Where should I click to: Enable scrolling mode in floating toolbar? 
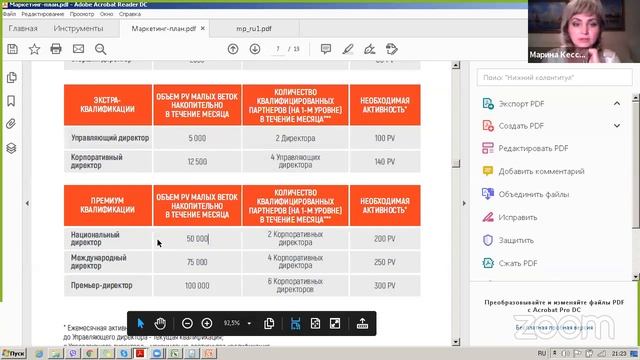(296, 324)
